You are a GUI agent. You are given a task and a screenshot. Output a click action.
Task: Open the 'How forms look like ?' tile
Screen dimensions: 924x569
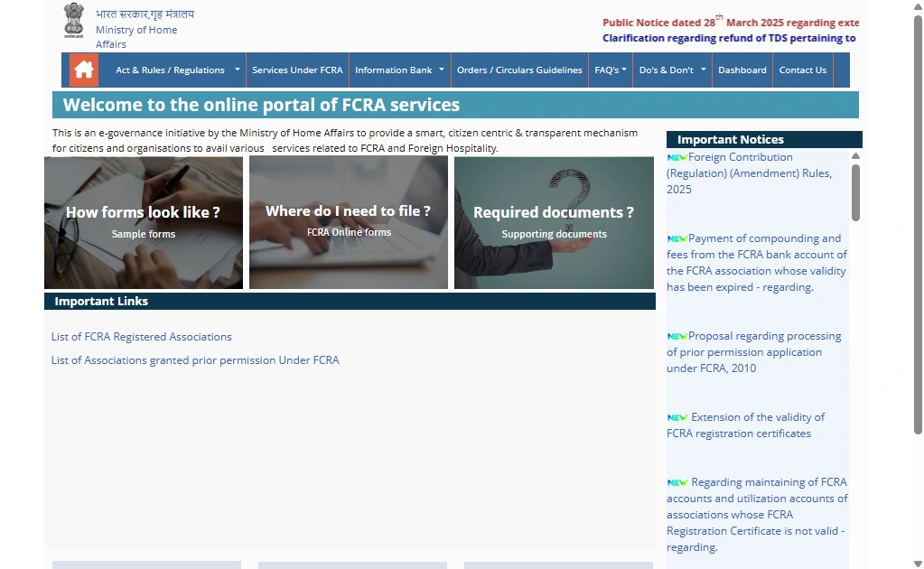pyautogui.click(x=144, y=223)
